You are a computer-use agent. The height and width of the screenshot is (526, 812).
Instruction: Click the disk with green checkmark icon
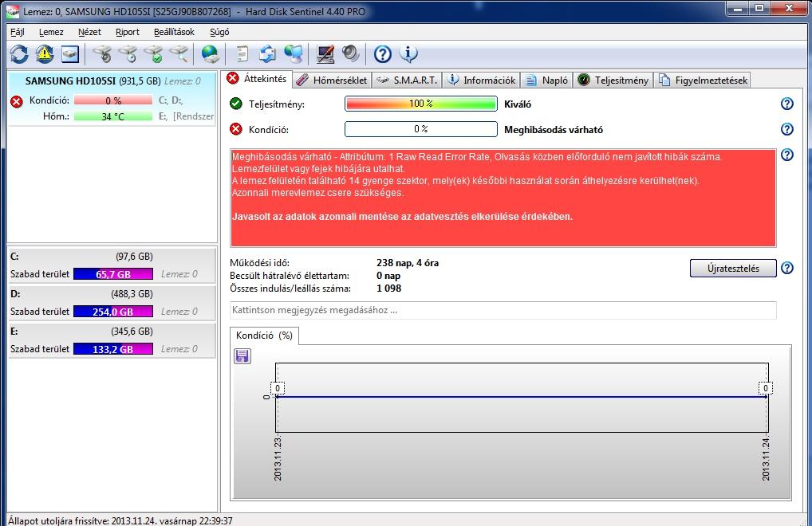(153, 53)
